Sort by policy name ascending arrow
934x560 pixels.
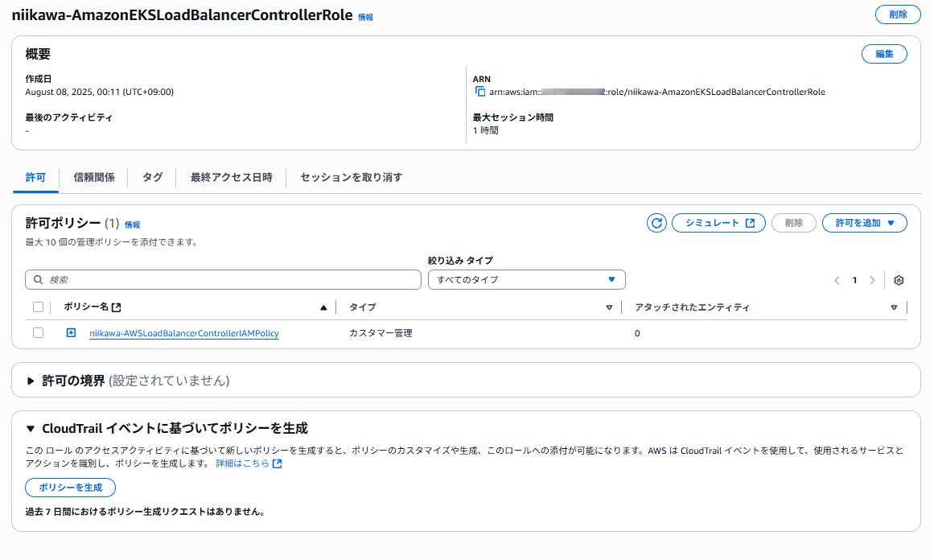tap(323, 307)
